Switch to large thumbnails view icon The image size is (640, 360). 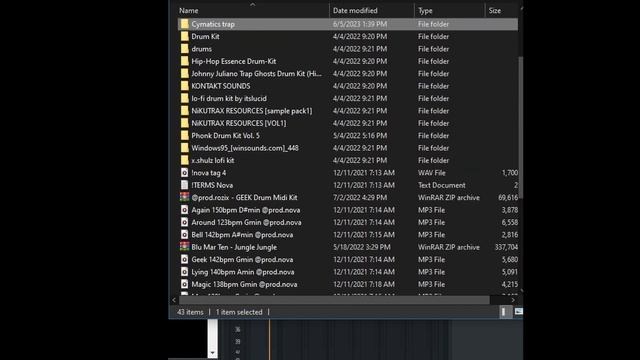(x=518, y=312)
